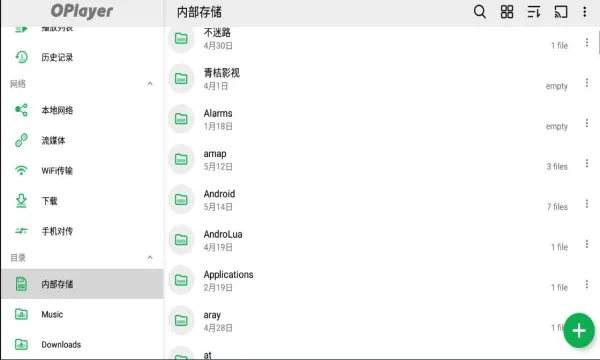Click the OPlayer logo
Viewport: 600px width, 360px height.
[82, 11]
